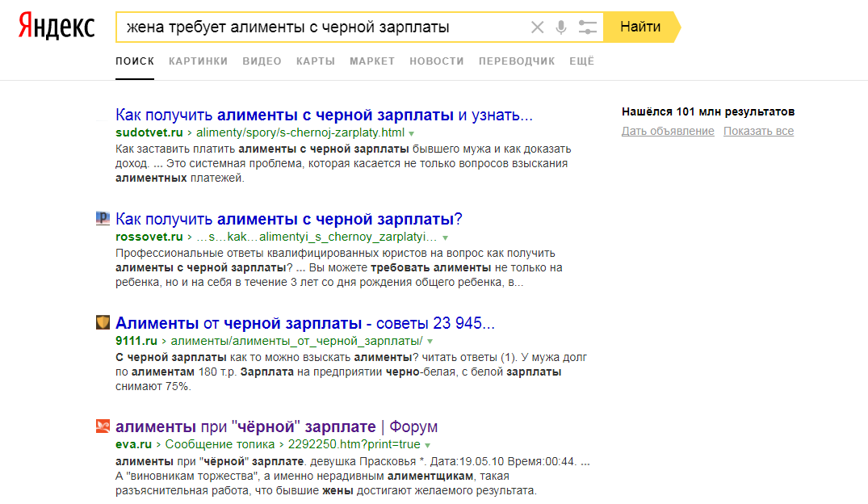Screen dimensions: 868x504
Task: Expand the Ещё menu
Action: coord(582,61)
